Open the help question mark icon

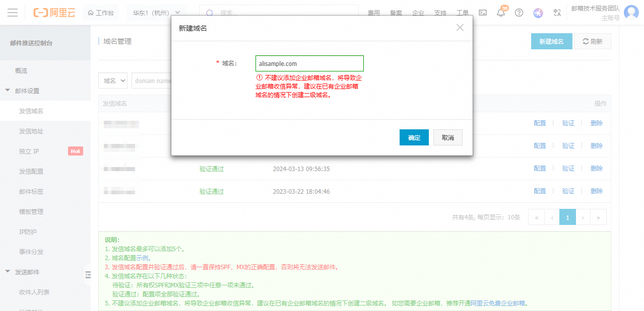point(519,13)
